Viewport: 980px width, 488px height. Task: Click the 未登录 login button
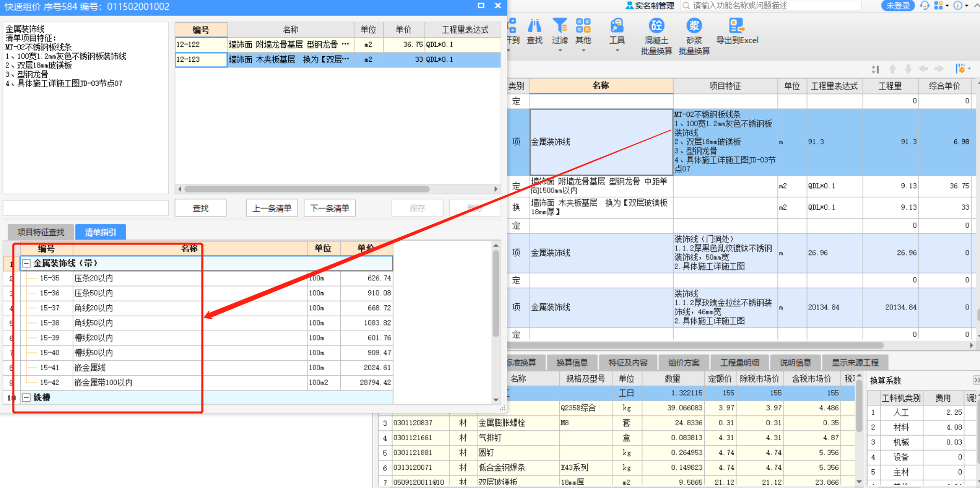coord(898,6)
